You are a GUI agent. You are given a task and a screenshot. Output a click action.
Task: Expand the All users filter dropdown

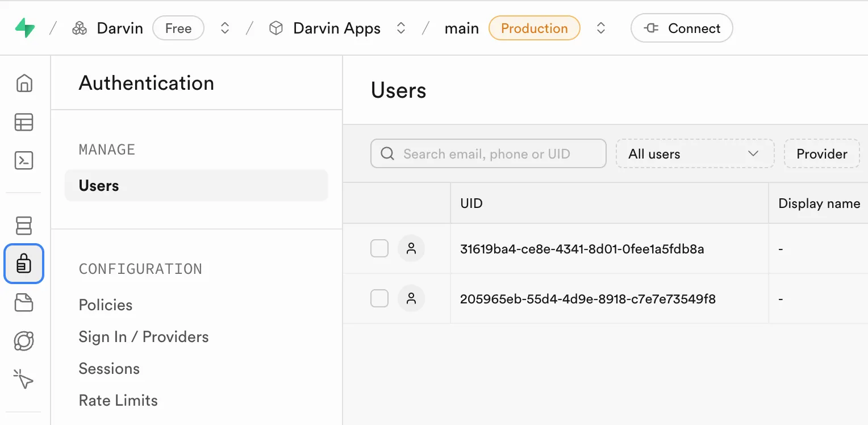695,153
